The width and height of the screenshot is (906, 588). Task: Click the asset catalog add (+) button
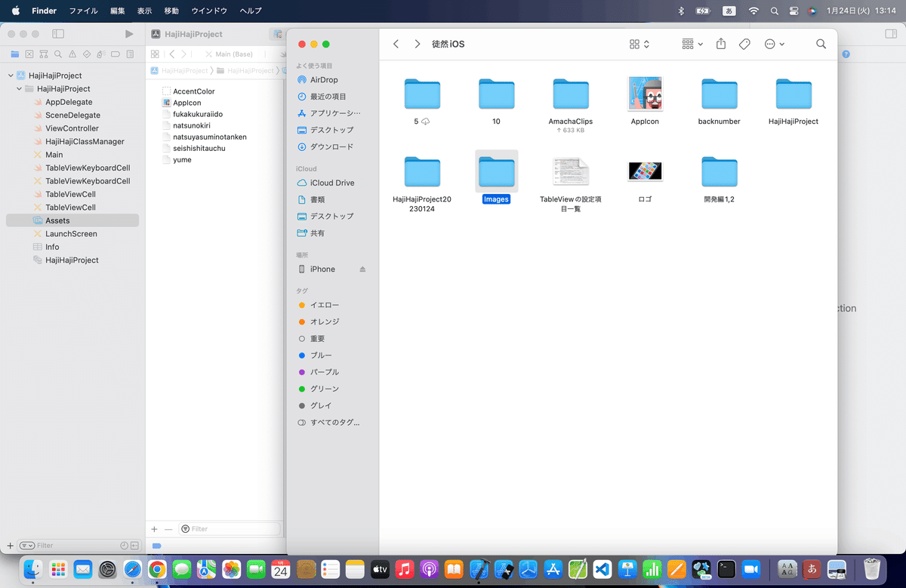154,529
